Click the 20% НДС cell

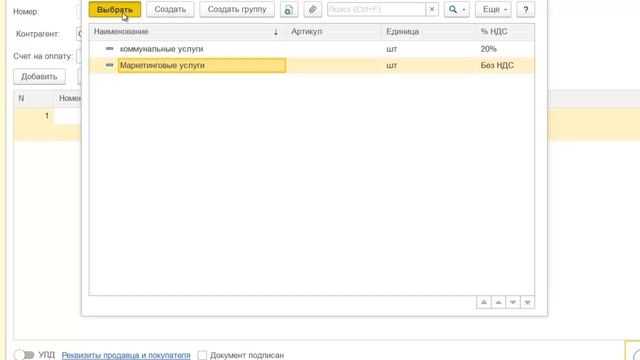[x=505, y=49]
